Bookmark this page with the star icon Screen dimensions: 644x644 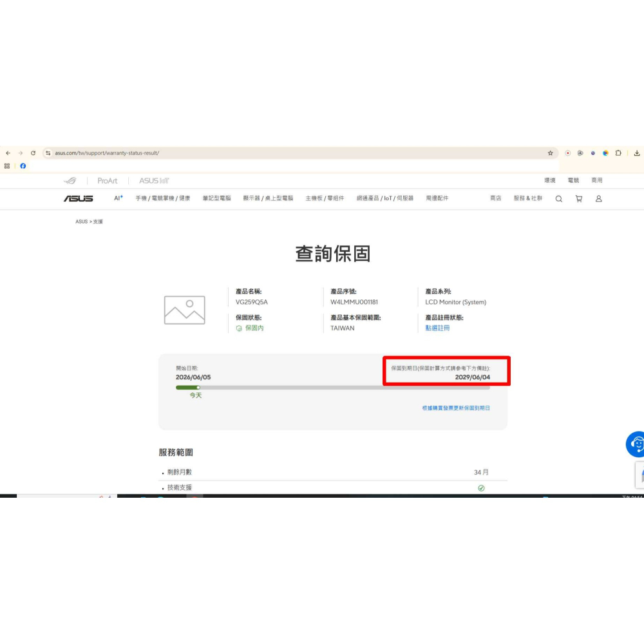(551, 153)
